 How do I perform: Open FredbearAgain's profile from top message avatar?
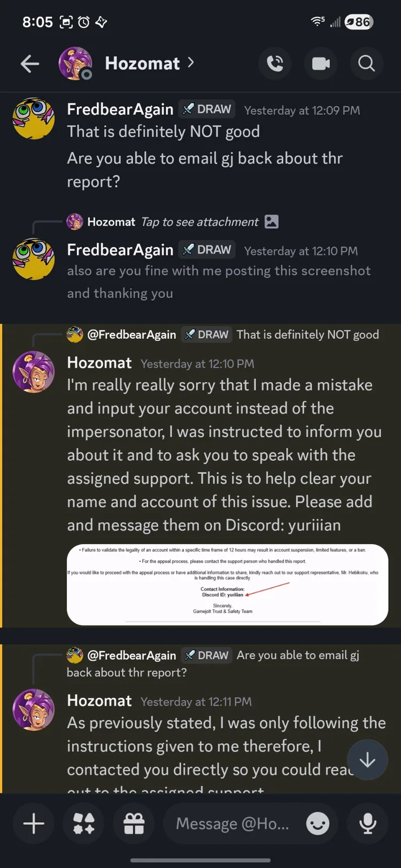click(x=34, y=119)
